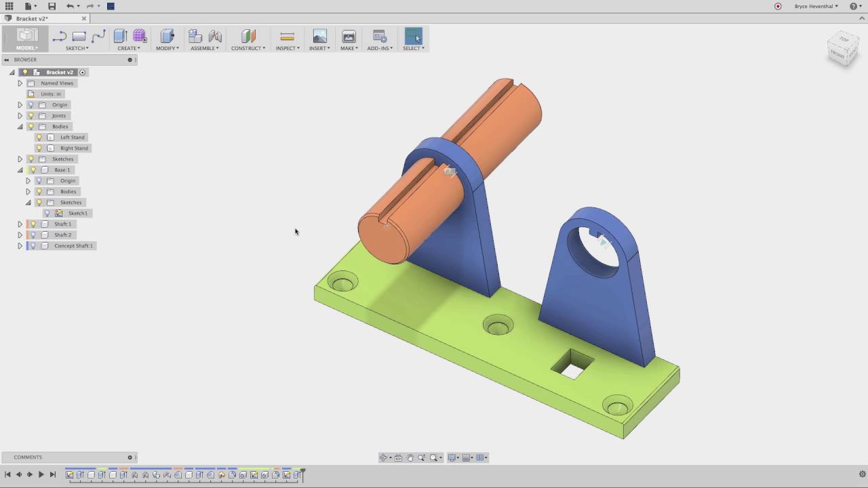
Task: Click the ViewCube in the corner
Action: (x=844, y=49)
